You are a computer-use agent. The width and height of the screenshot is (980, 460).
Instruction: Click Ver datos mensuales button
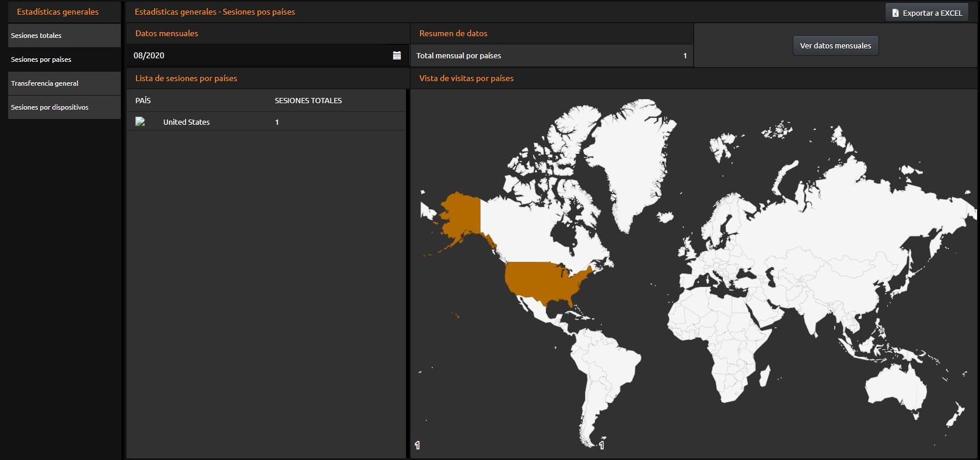[835, 45]
